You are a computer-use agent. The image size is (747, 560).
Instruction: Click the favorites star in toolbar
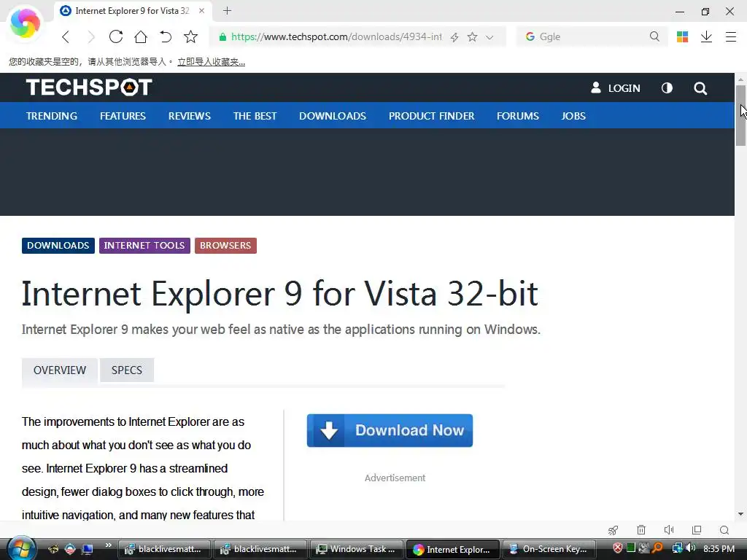pyautogui.click(x=190, y=36)
